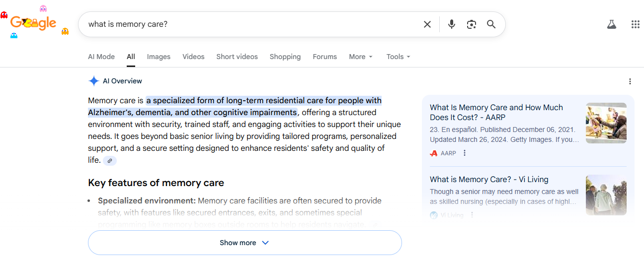Select the Short videos tab
Image resolution: width=644 pixels, height=261 pixels.
pyautogui.click(x=237, y=57)
